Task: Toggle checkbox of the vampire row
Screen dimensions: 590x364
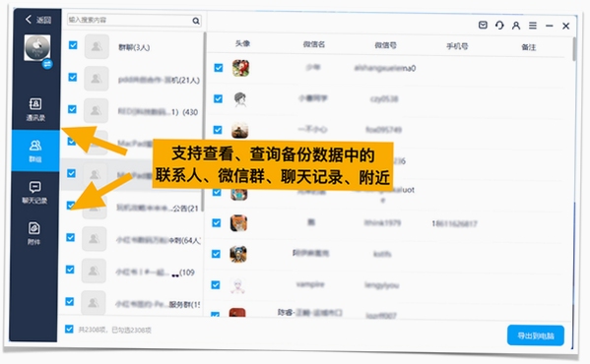Action: pos(216,284)
